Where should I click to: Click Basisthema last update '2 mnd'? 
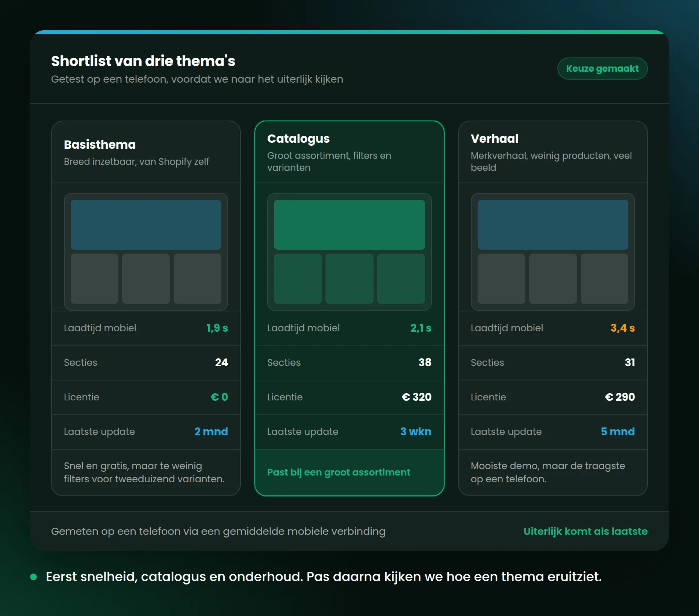coord(211,432)
